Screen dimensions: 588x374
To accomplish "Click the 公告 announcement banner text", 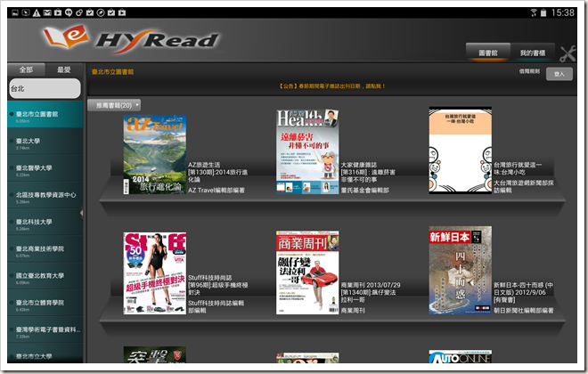I will tap(332, 86).
